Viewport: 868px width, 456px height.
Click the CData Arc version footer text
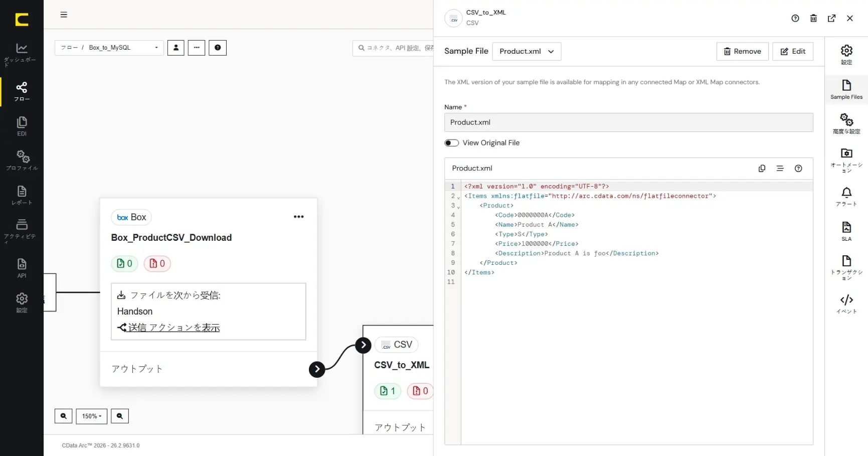[x=101, y=445]
